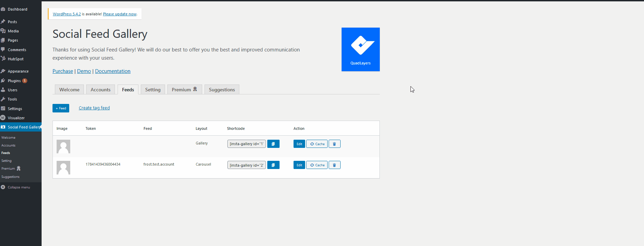Edit the Gallery layout feed

tap(299, 144)
